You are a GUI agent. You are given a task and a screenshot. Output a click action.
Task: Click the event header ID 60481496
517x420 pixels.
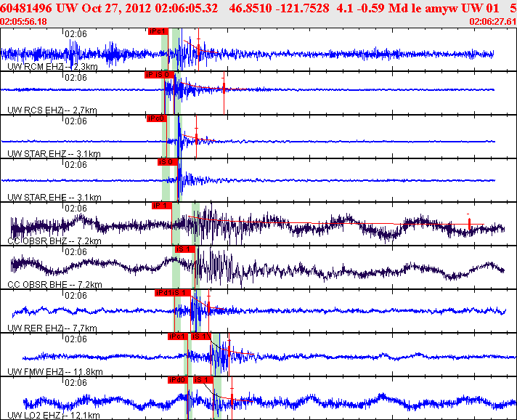(25, 8)
